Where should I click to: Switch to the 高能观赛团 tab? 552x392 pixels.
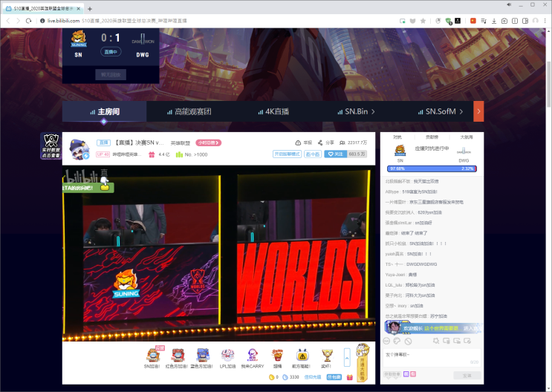click(x=189, y=111)
